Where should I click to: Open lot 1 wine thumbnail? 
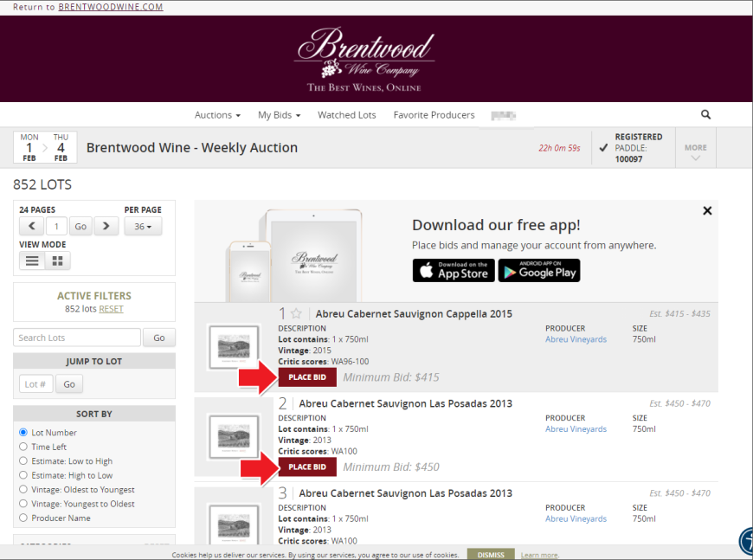pyautogui.click(x=234, y=347)
